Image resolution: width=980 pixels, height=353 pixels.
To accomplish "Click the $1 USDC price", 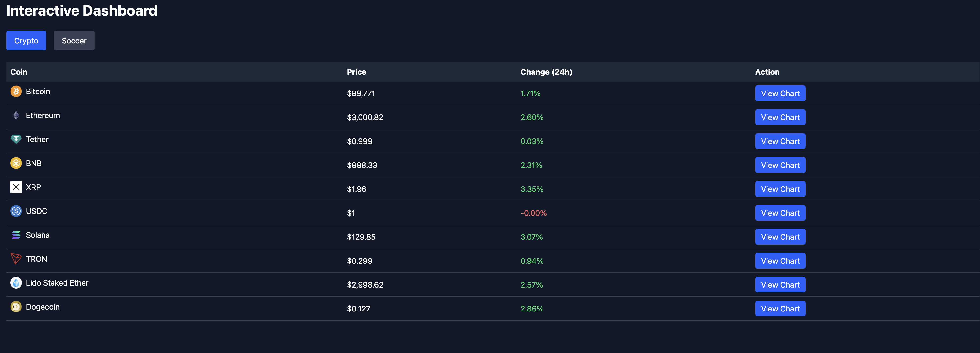I will coord(351,213).
